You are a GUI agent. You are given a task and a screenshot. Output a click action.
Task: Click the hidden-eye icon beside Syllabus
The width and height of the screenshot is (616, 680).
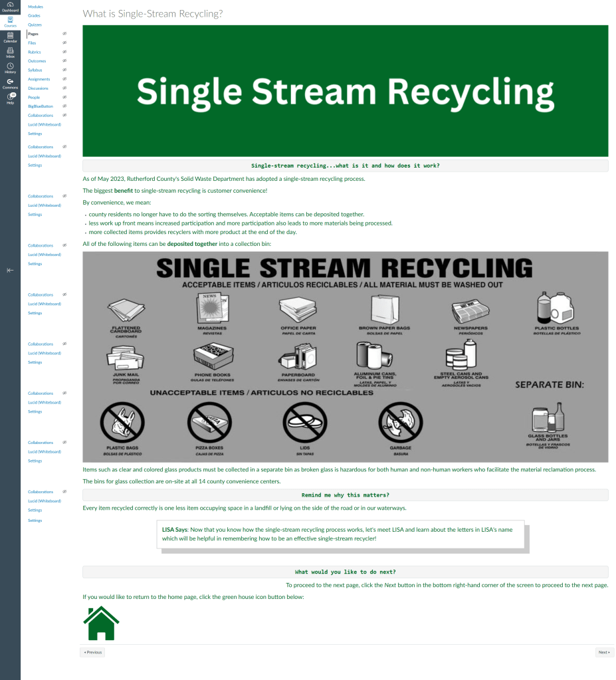pyautogui.click(x=64, y=70)
